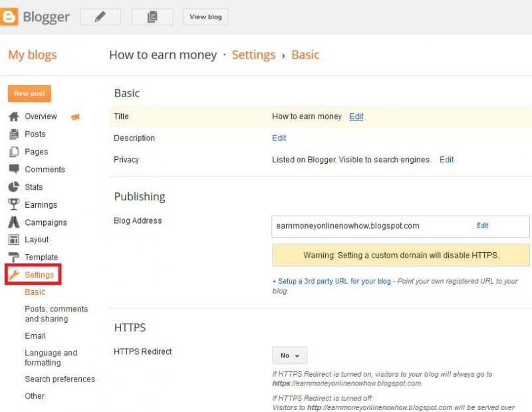532x412 pixels.
Task: Edit the blog Description
Action: (279, 138)
